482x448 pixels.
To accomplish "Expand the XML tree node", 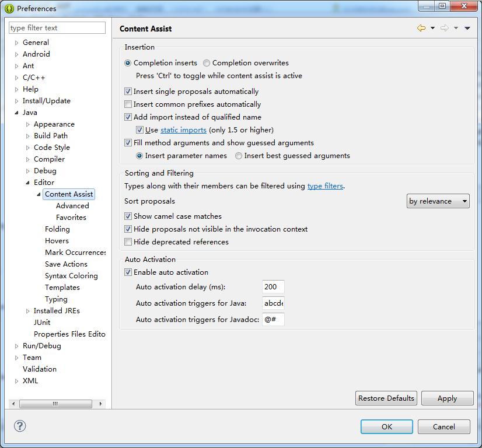I will point(16,381).
